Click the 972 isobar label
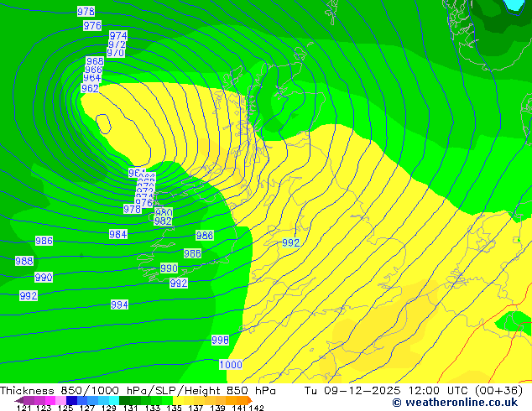 pos(117,44)
